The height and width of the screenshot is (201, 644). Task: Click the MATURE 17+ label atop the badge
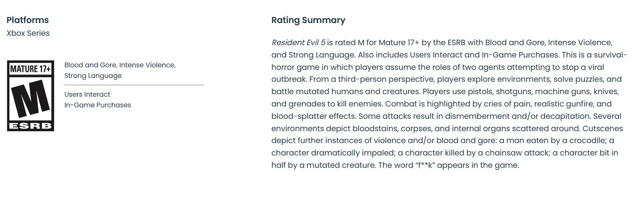point(30,69)
